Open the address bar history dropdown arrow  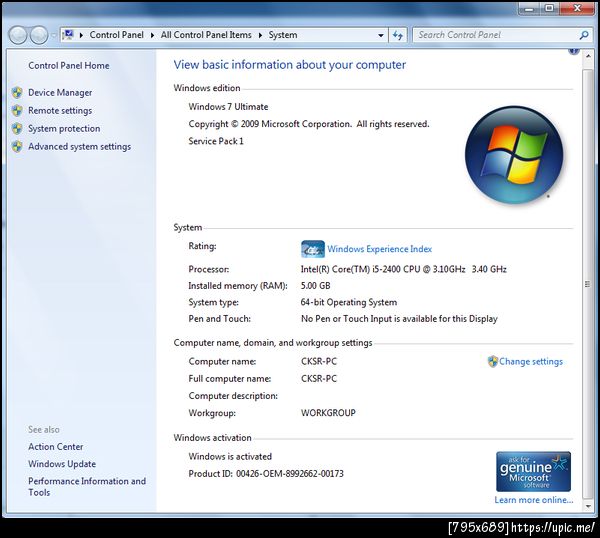point(381,35)
